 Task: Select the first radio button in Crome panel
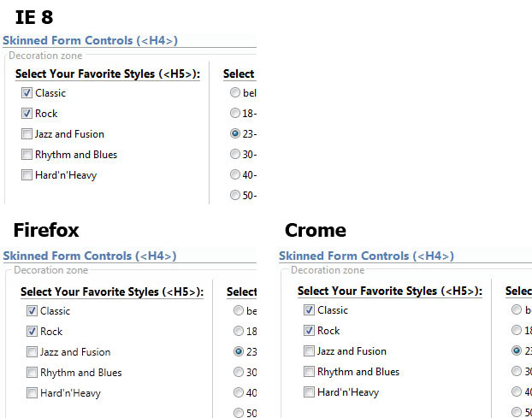point(516,309)
